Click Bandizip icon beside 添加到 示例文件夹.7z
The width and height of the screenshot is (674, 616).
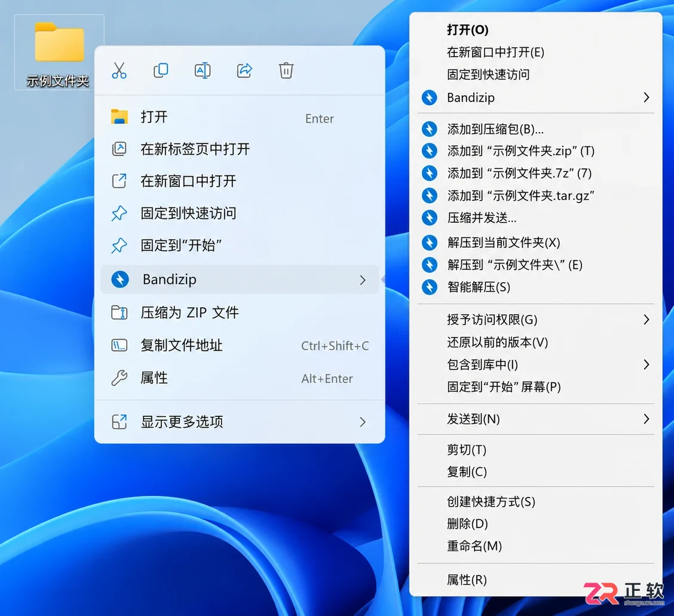[429, 173]
